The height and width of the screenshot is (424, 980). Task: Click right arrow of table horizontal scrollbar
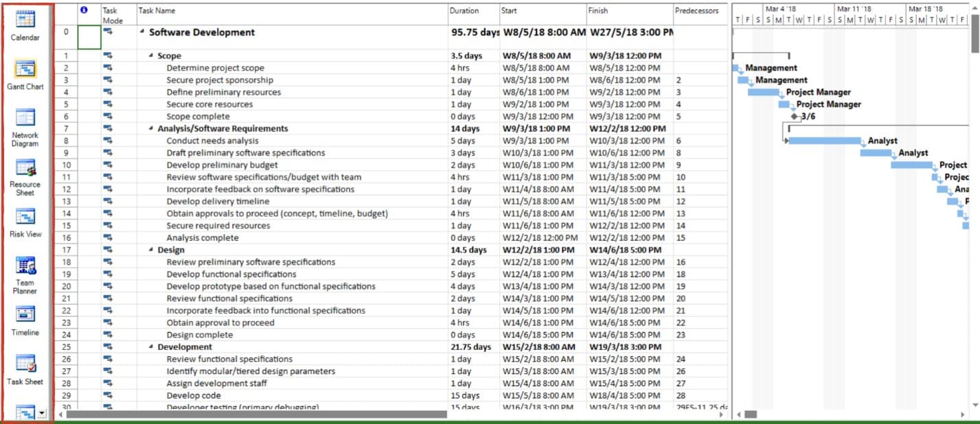point(721,414)
